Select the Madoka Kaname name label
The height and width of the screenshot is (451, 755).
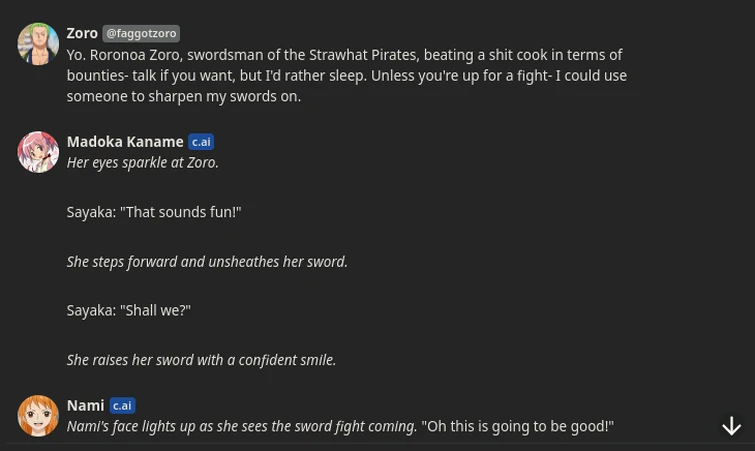click(x=125, y=142)
